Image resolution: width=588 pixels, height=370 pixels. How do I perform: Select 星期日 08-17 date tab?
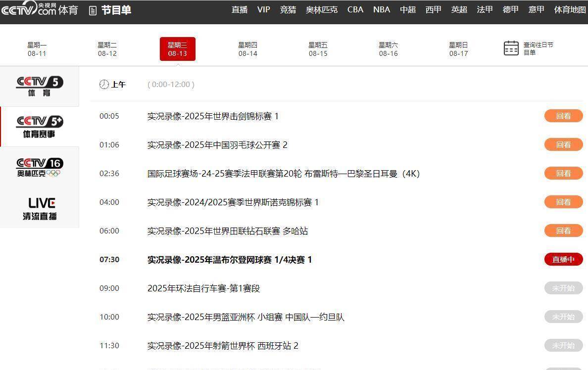click(458, 49)
